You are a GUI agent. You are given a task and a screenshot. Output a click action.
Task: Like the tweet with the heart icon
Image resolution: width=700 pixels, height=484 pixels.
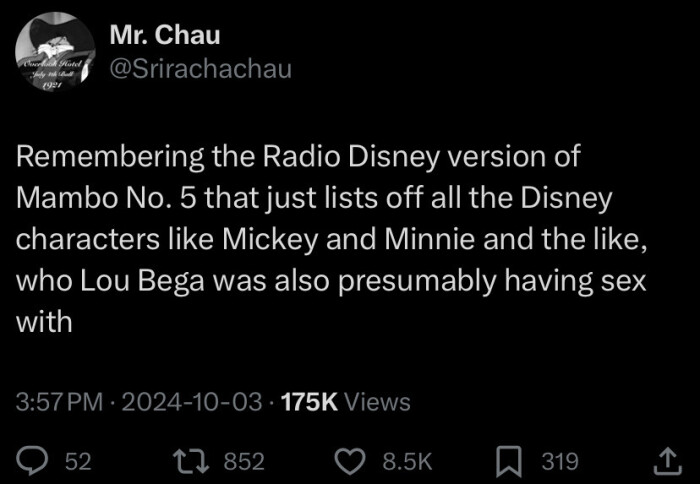coord(350,460)
